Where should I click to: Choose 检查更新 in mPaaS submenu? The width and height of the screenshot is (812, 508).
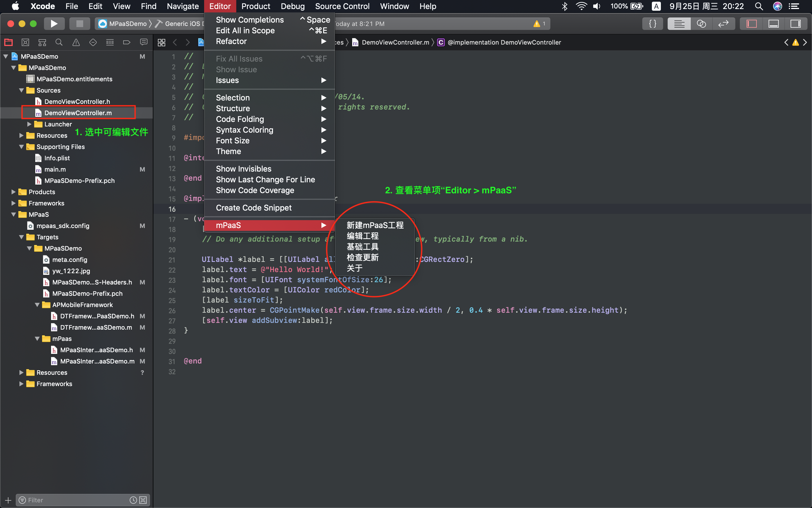pyautogui.click(x=375, y=257)
